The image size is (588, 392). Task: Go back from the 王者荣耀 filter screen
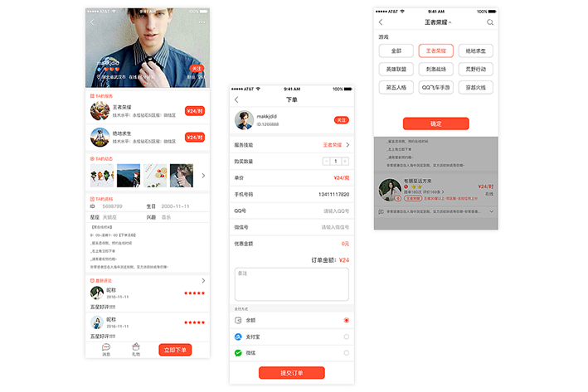tap(381, 22)
